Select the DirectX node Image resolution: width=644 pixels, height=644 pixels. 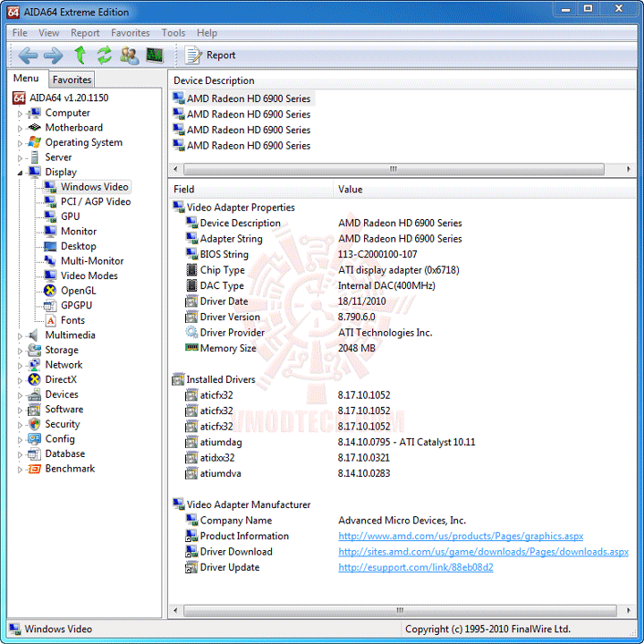click(x=52, y=379)
